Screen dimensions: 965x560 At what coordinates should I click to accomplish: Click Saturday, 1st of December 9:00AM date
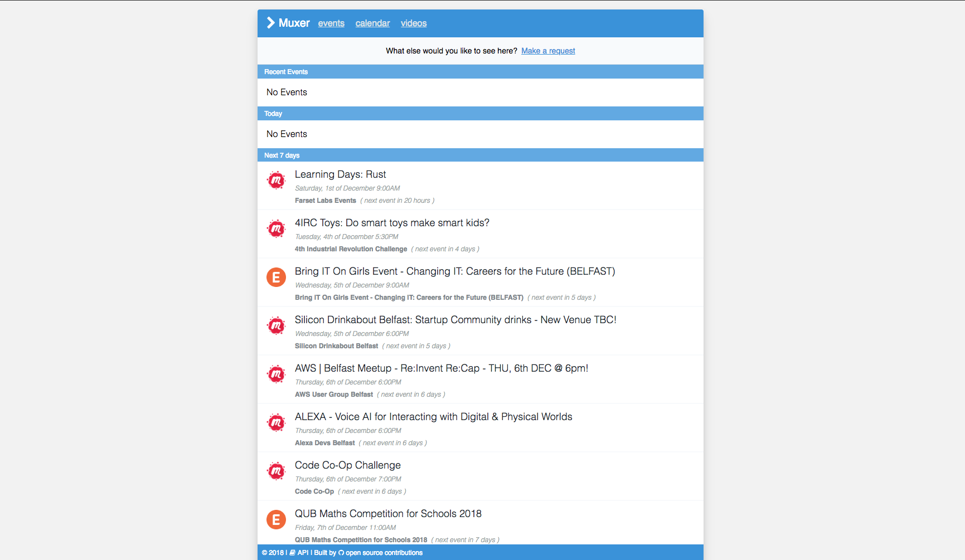tap(347, 188)
